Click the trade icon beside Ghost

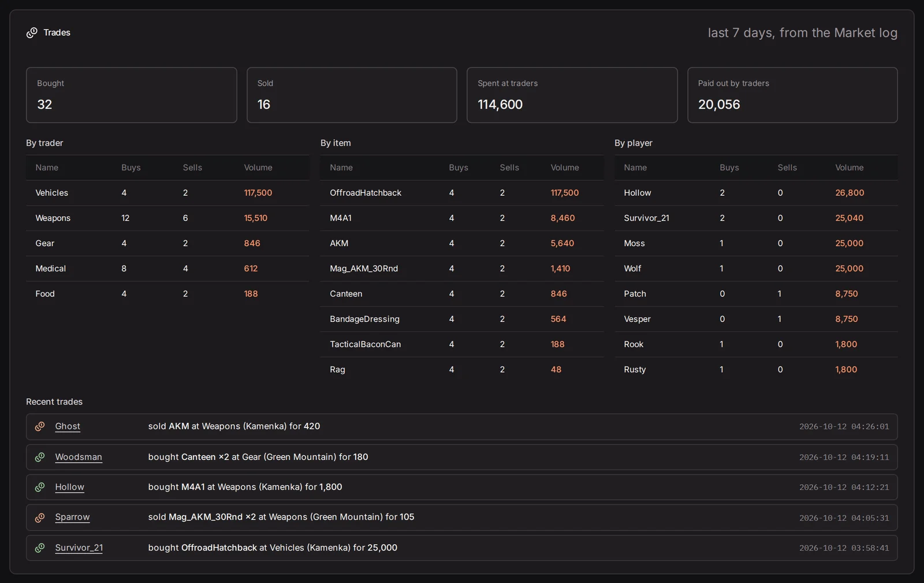40,426
